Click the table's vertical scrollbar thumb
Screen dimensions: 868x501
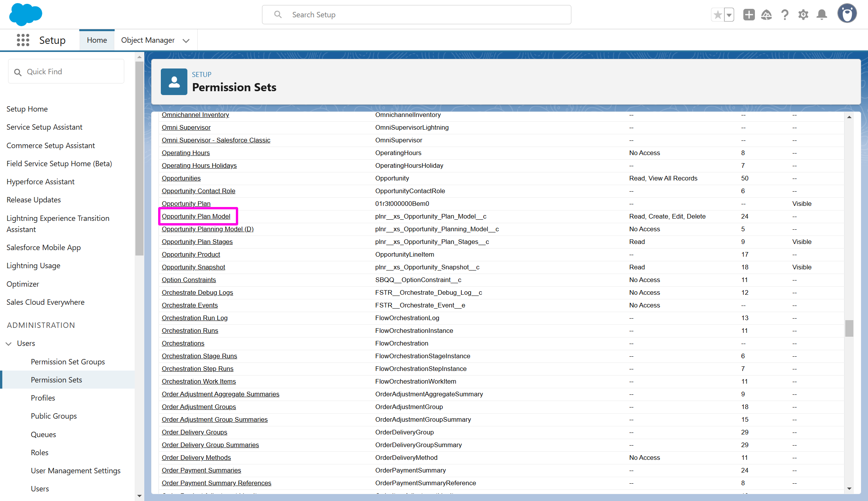pos(849,328)
